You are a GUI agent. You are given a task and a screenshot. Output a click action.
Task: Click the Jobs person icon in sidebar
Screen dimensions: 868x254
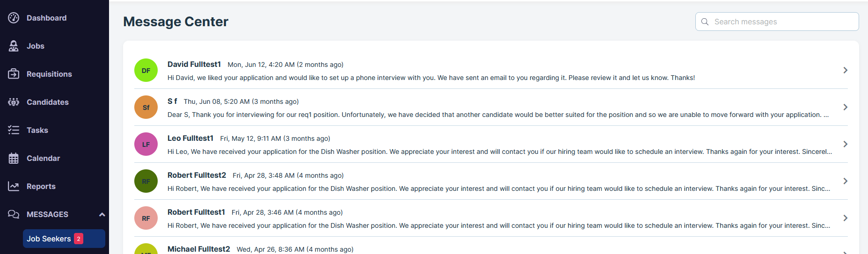coord(14,46)
